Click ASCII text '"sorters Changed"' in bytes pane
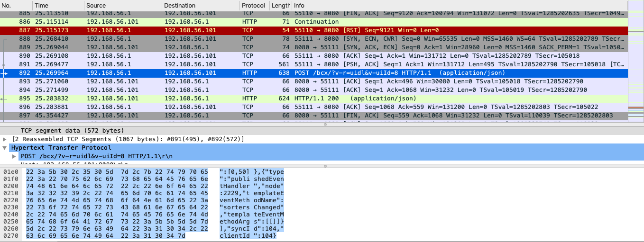This screenshot has height=242, width=644. pyautogui.click(x=251, y=207)
